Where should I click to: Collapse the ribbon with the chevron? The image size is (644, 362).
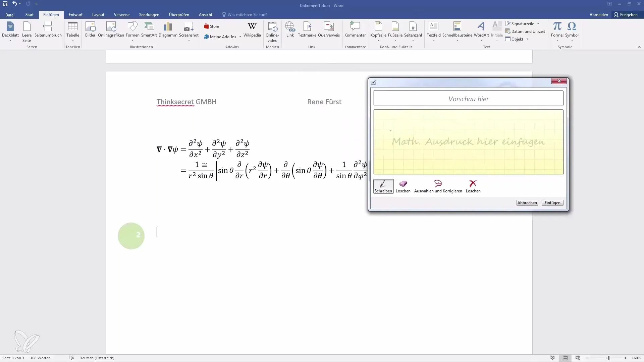pyautogui.click(x=639, y=47)
